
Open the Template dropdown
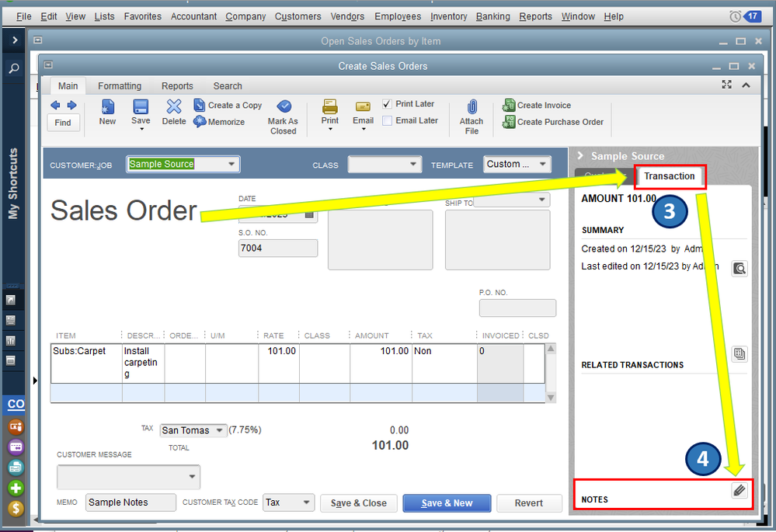(x=543, y=164)
